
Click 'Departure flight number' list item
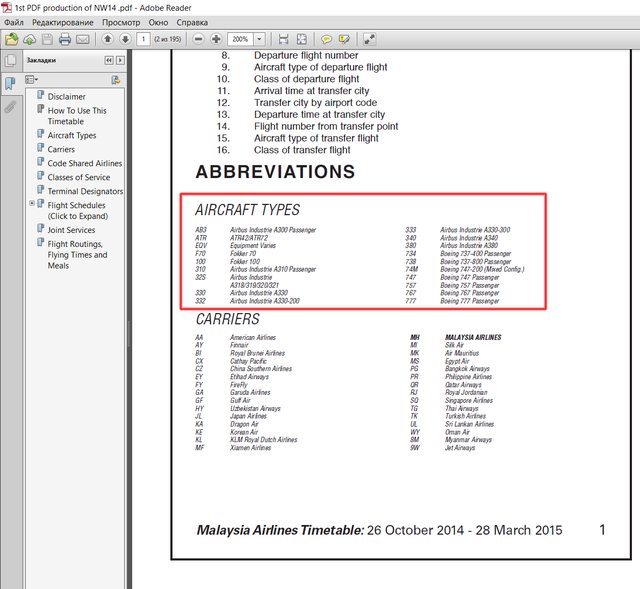pyautogui.click(x=306, y=55)
